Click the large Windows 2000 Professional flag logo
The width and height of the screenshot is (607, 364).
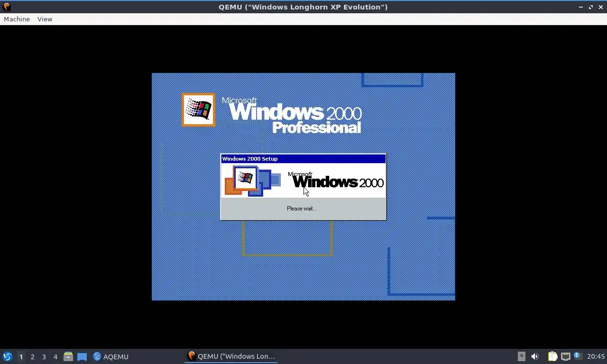click(x=198, y=109)
